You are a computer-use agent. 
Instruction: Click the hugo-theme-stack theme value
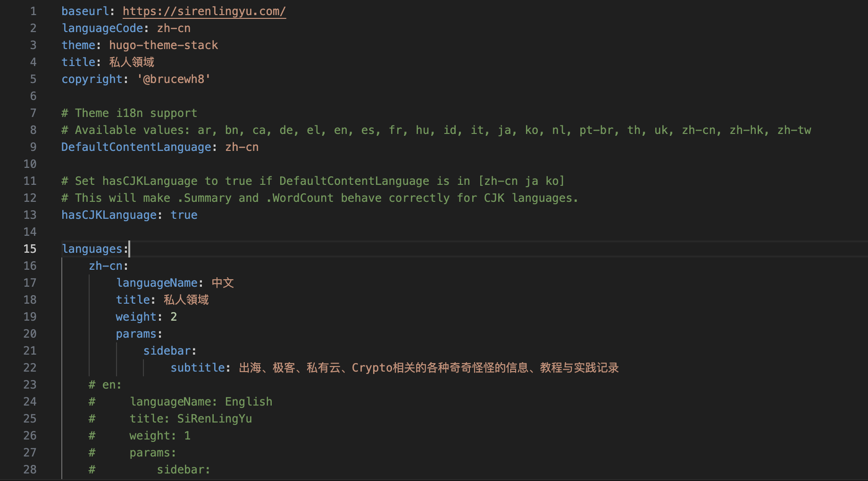[163, 45]
